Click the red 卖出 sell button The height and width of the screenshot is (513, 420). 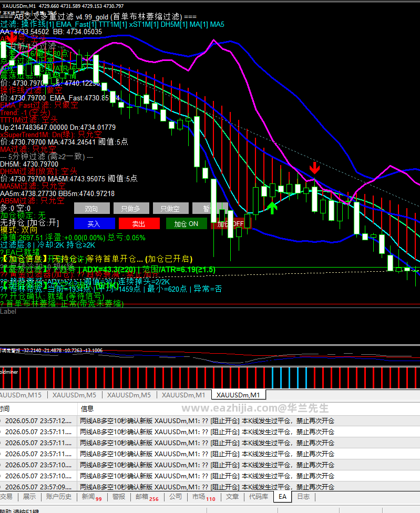pos(139,224)
